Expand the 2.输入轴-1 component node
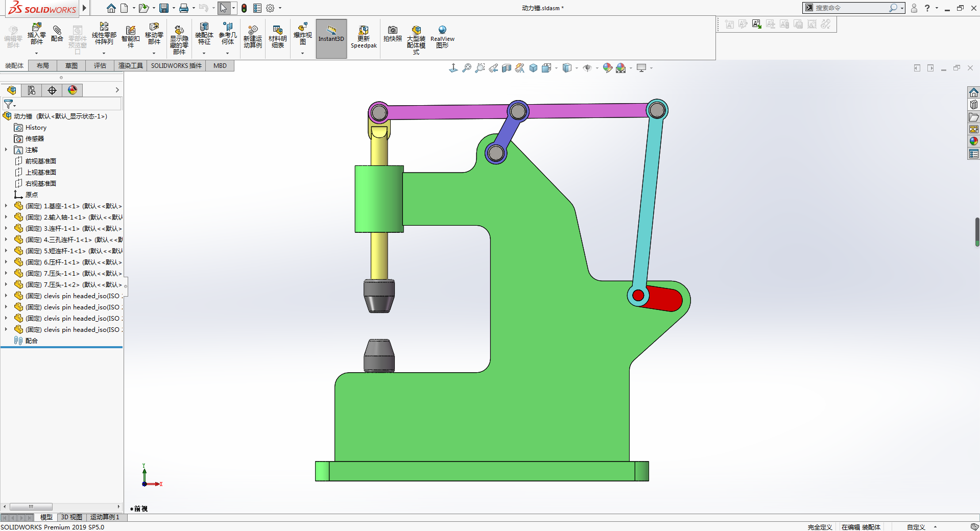980x531 pixels. 6,217
